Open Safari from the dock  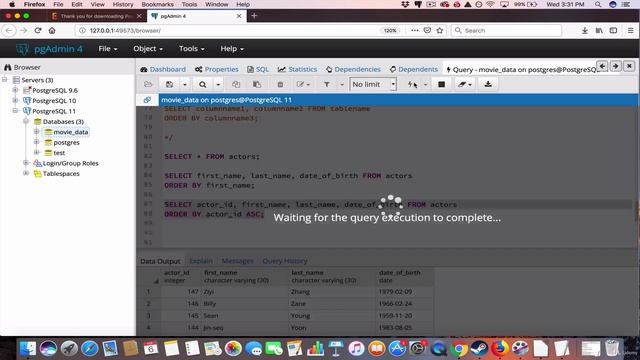(89, 349)
